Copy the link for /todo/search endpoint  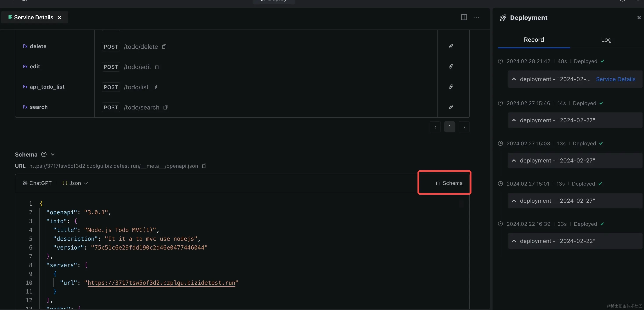click(x=451, y=107)
